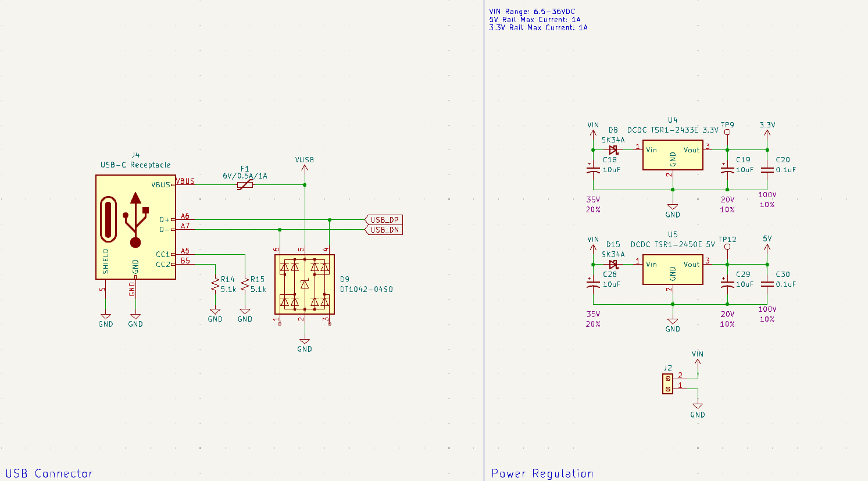Select resistor R14 symbol
Screen dimensions: 868x481
coord(215,285)
